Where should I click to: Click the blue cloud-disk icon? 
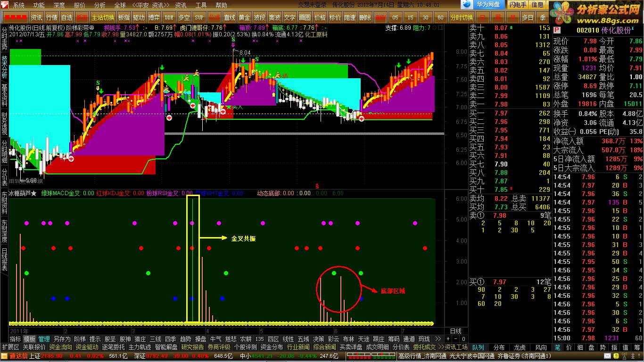click(466, 5)
